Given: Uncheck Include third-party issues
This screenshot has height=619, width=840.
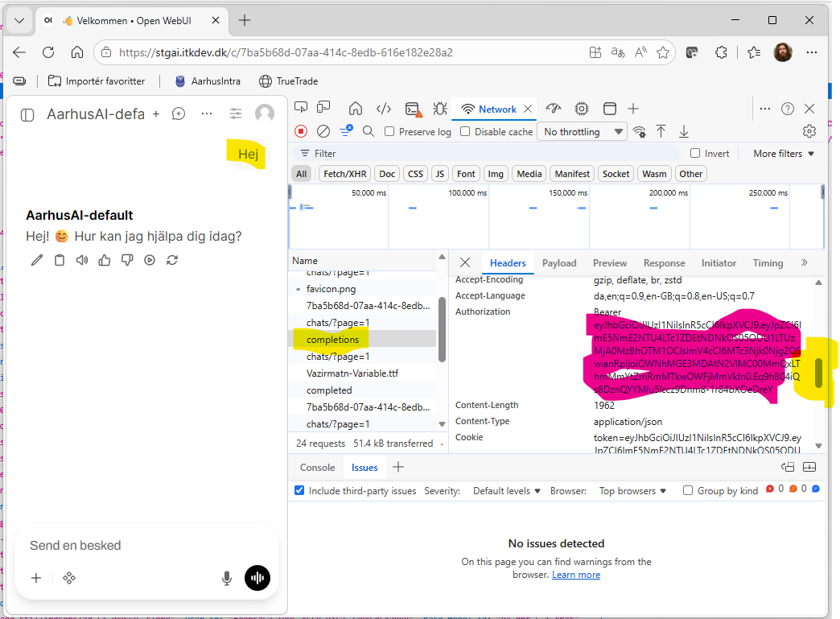Looking at the screenshot, I should point(299,490).
